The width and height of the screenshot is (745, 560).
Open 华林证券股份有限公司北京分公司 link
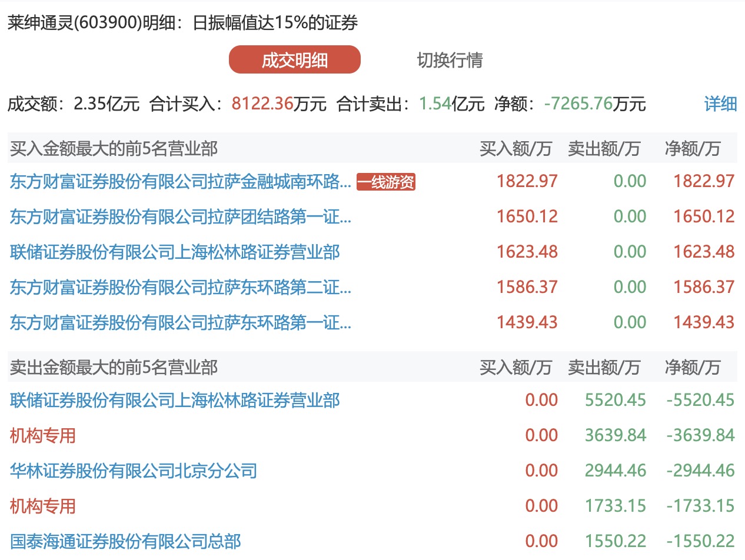pos(134,471)
